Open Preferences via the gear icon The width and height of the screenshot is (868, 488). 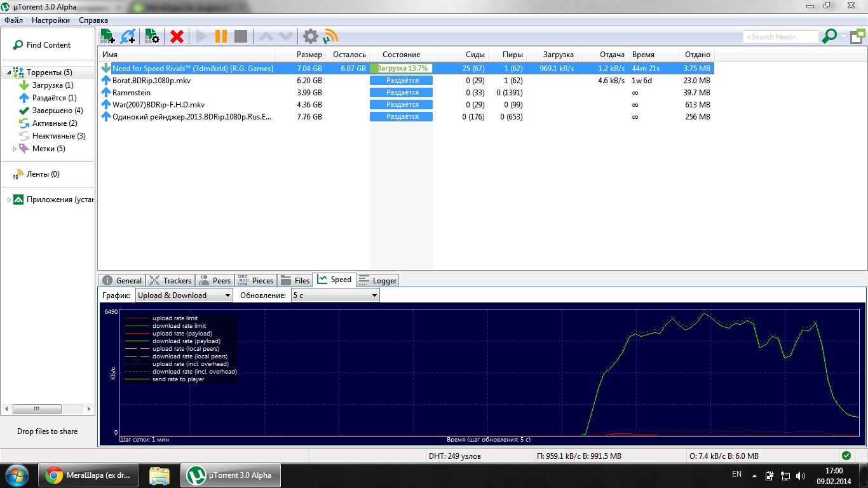coord(310,36)
